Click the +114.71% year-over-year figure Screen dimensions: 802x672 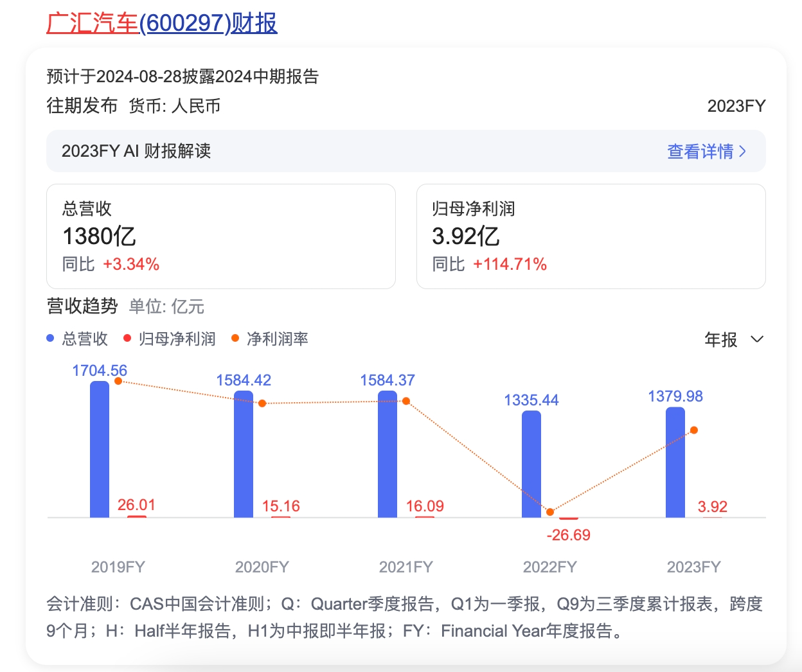click(510, 264)
